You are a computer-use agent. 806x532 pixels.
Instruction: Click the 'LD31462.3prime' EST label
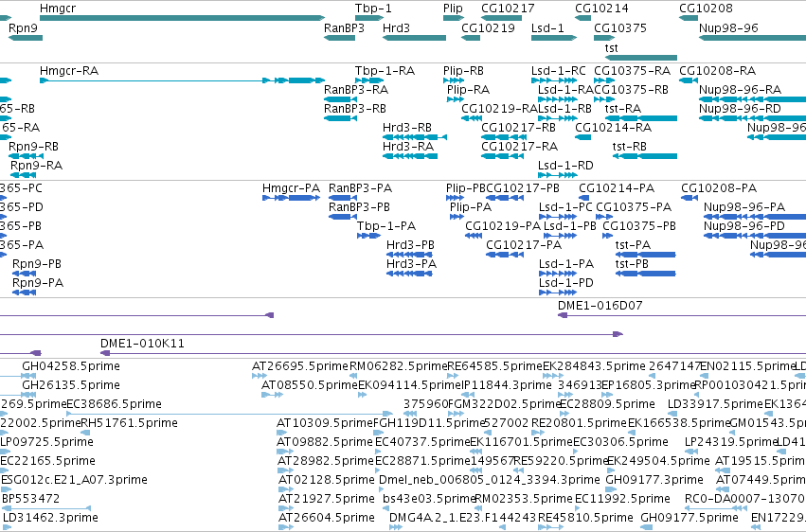pyautogui.click(x=50, y=518)
